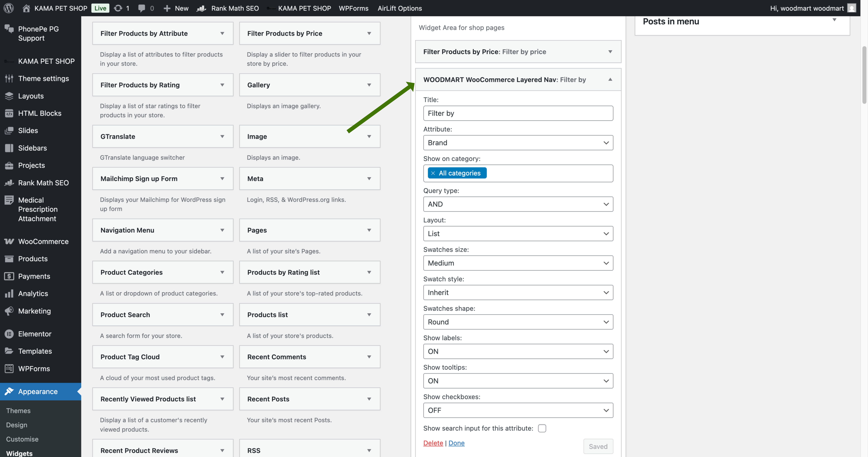Expand the Filter Products by Attribute widget
Screen dimensions: 868x457
click(x=222, y=33)
